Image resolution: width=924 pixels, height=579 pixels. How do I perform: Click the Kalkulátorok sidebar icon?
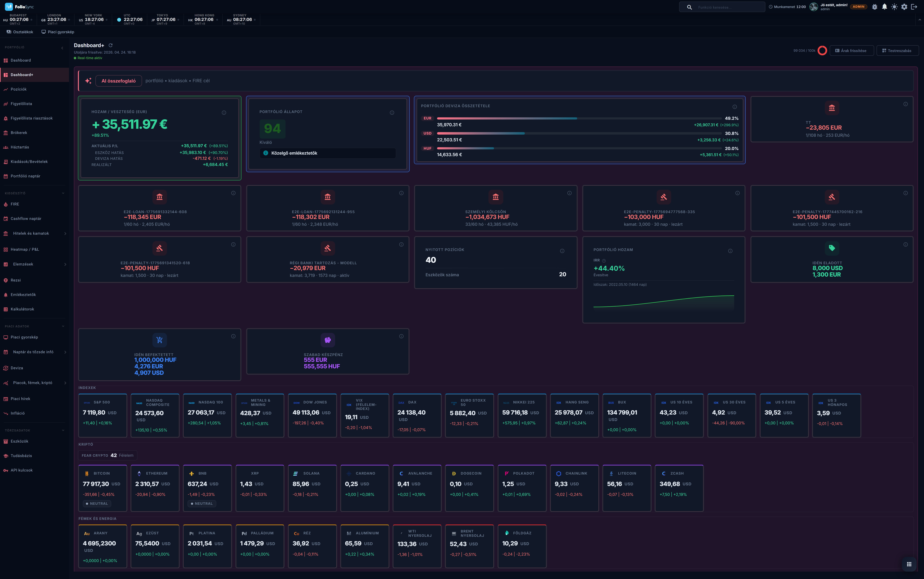[6, 309]
